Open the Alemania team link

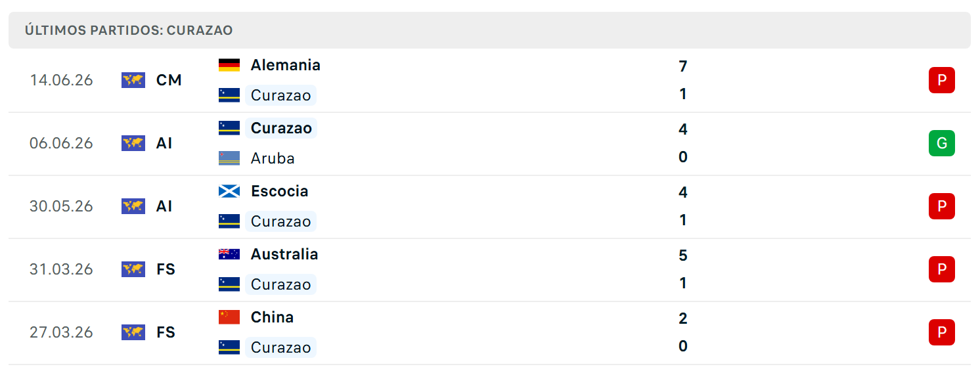[x=286, y=65]
